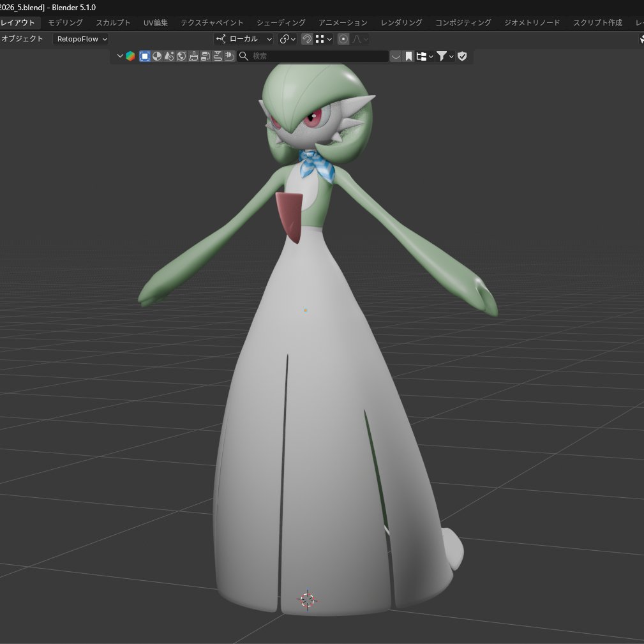Open the funnel filter dropdown
The width and height of the screenshot is (644, 644).
pyautogui.click(x=445, y=56)
